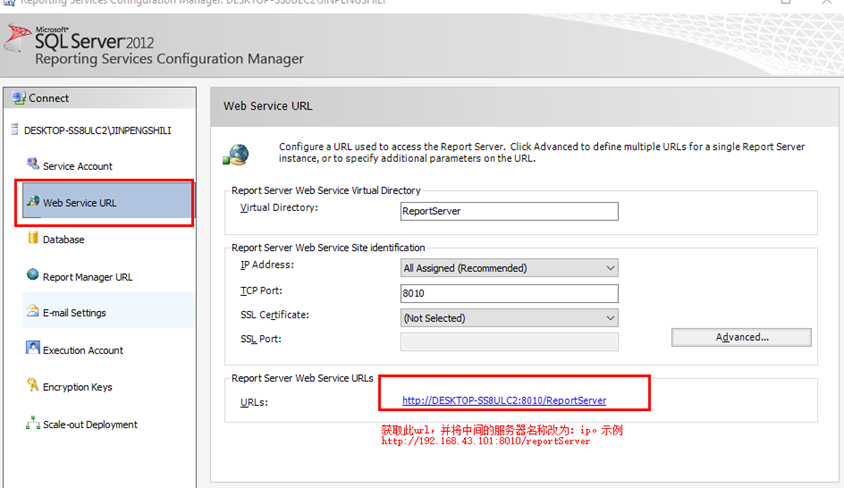Click the URLs label
This screenshot has height=488, width=844.
click(x=254, y=402)
